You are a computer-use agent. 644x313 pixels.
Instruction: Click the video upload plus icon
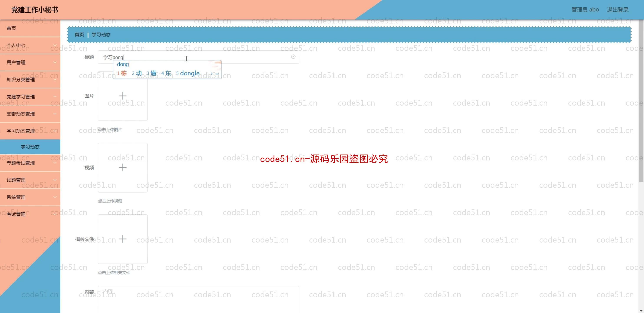coord(122,167)
